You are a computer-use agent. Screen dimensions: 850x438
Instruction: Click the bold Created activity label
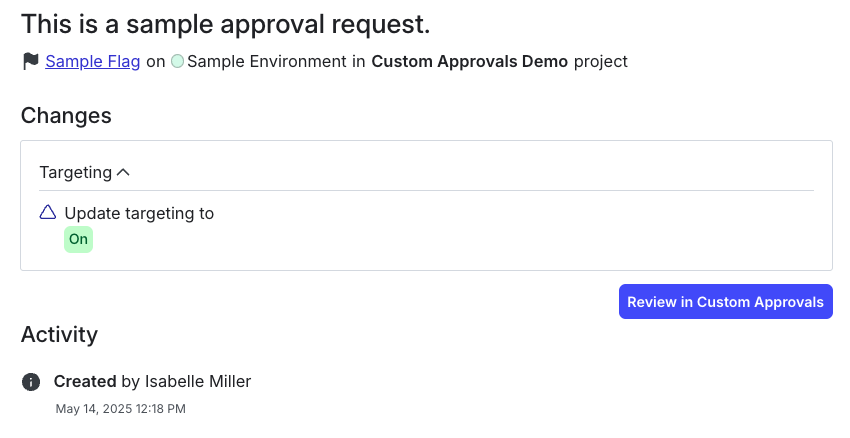point(85,381)
